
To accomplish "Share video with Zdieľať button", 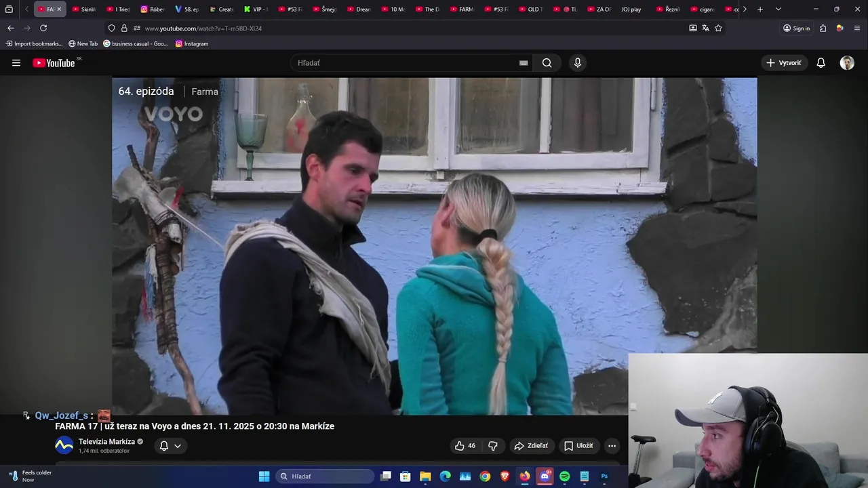I will click(531, 446).
